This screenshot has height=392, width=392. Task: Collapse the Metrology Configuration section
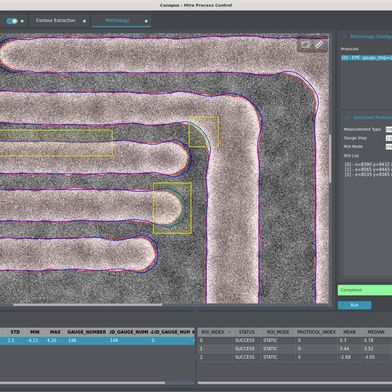tap(344, 37)
